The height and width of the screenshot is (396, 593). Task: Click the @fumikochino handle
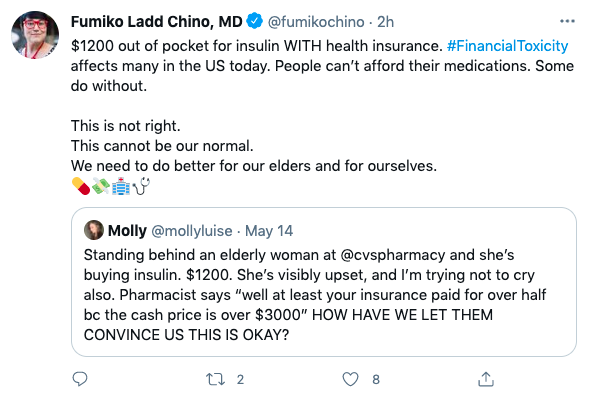[x=316, y=22]
